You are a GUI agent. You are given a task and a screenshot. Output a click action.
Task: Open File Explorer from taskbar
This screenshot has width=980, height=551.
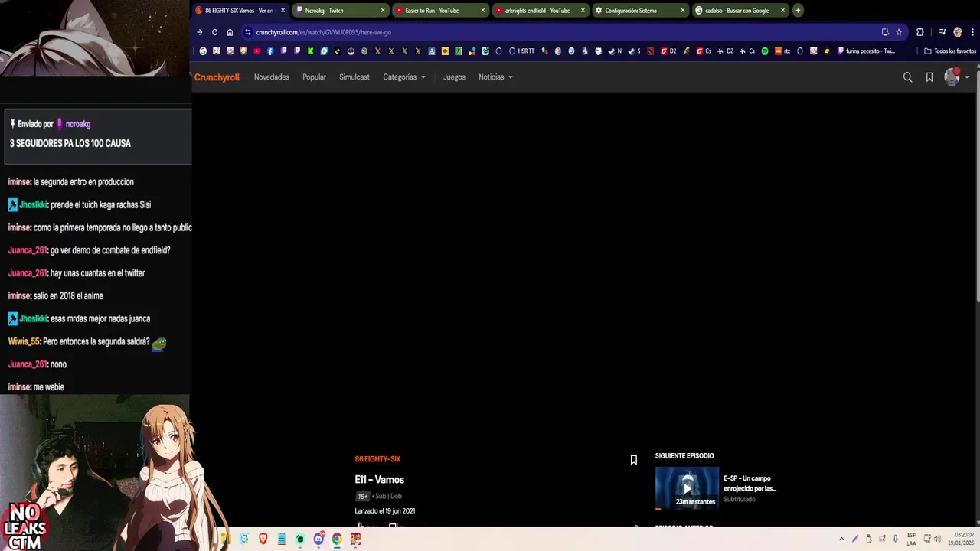tap(226, 539)
